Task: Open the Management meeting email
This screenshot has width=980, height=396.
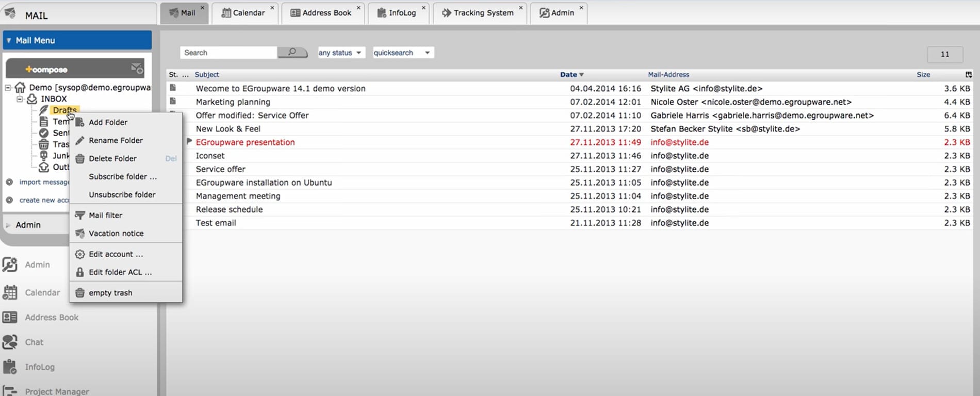Action: coord(569,196)
